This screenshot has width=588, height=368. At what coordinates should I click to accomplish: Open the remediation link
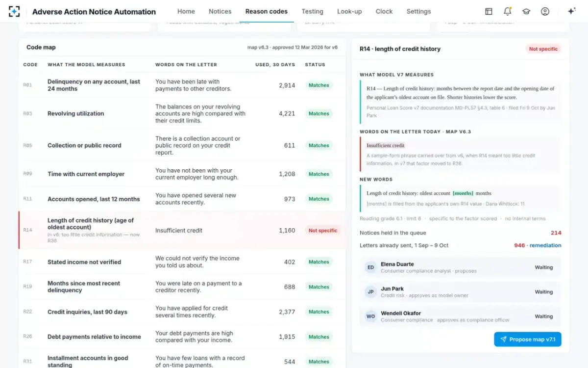click(x=545, y=245)
